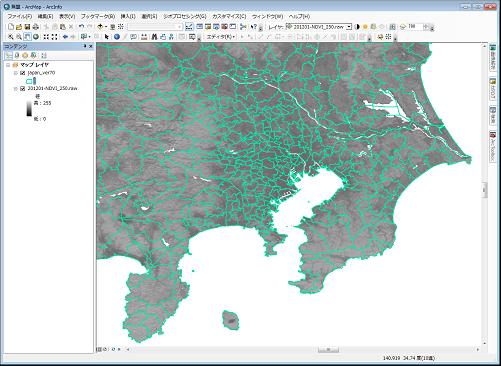Viewport: 501px width, 366px height.
Task: Collapse the japan_ver70 layer expander
Action: (15, 73)
